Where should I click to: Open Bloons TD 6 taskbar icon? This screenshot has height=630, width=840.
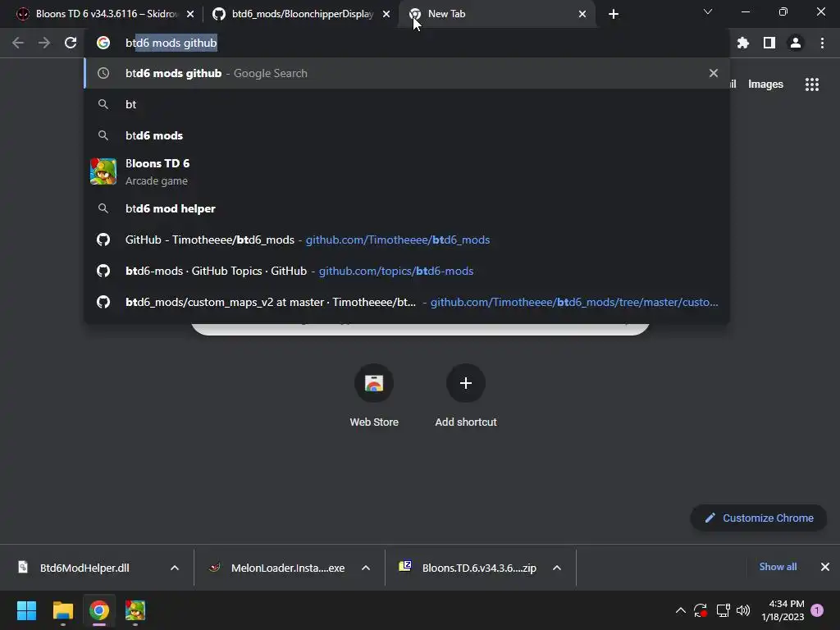tap(135, 610)
